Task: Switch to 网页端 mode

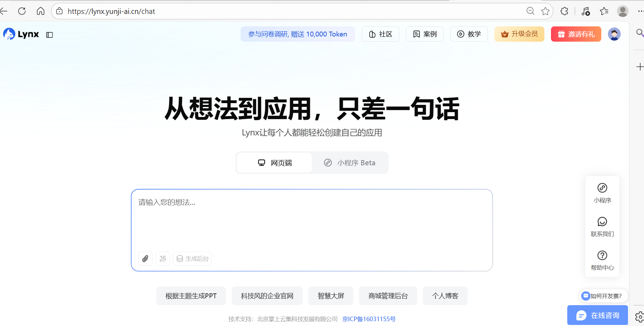Action: pyautogui.click(x=274, y=162)
